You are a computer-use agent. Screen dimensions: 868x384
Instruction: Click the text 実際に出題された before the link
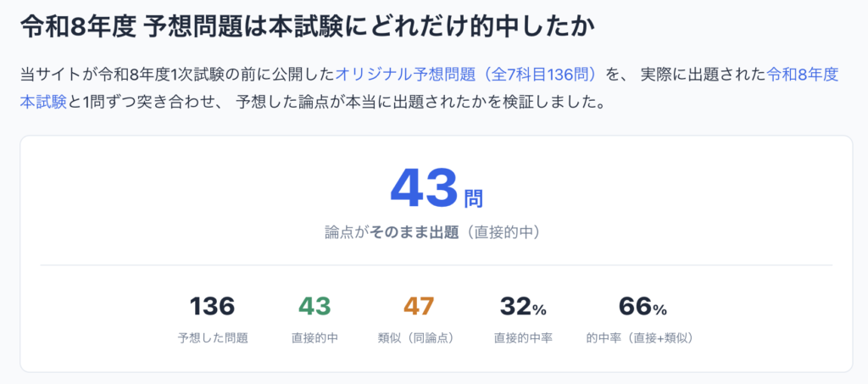point(703,75)
